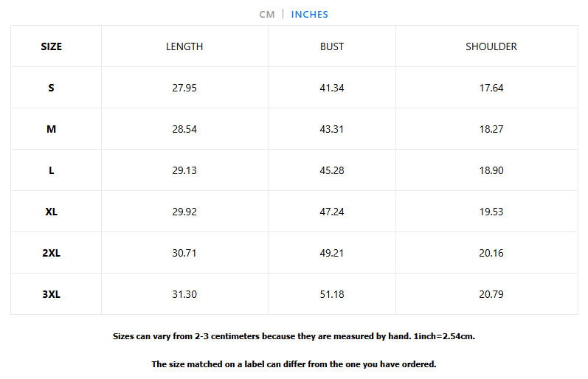This screenshot has width=588, height=379.
Task: Click the LENGTH column header
Action: tap(184, 46)
